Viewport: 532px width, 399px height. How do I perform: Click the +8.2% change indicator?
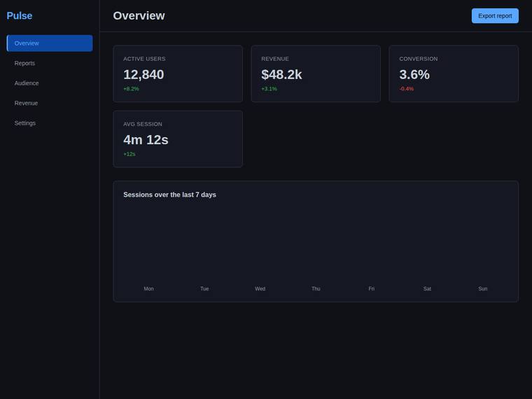point(131,89)
